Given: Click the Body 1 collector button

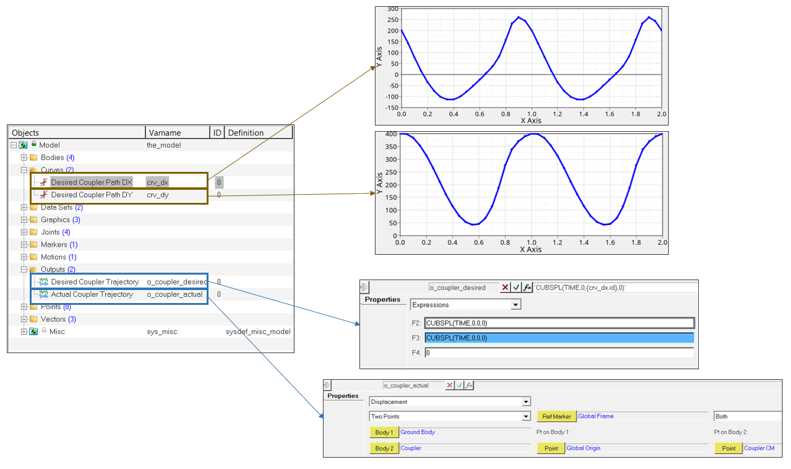Looking at the screenshot, I should 384,432.
